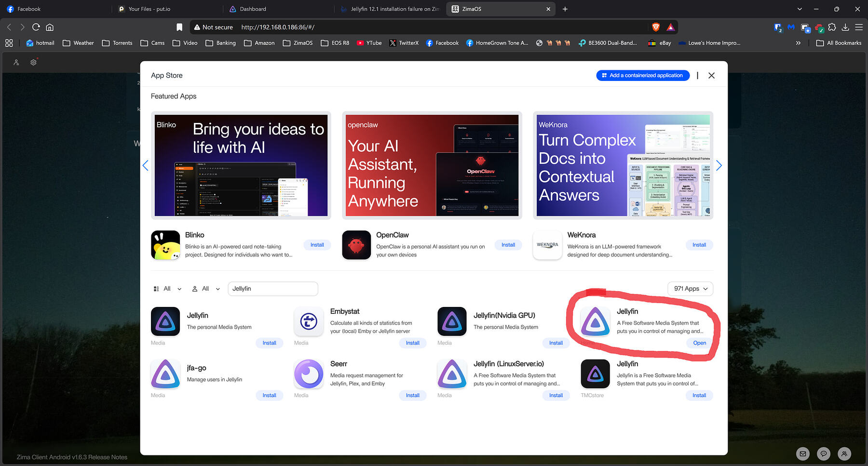868x466 pixels.
Task: Click the WeKnora featured banner image
Action: [623, 165]
